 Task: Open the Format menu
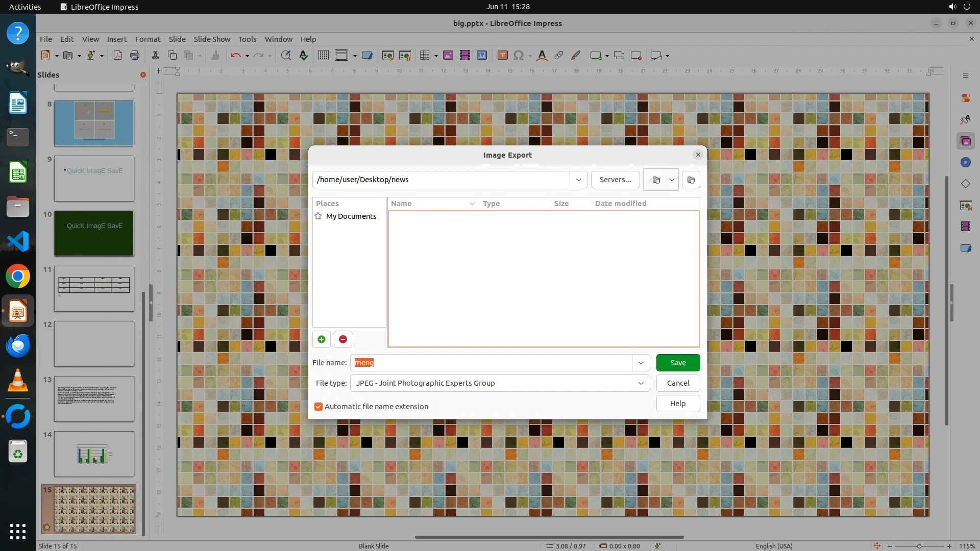(x=148, y=39)
